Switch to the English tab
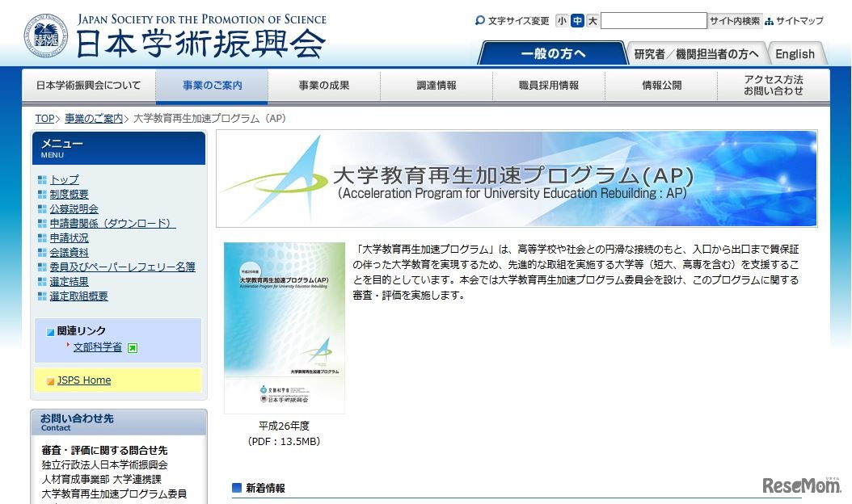This screenshot has width=852, height=504. (795, 53)
